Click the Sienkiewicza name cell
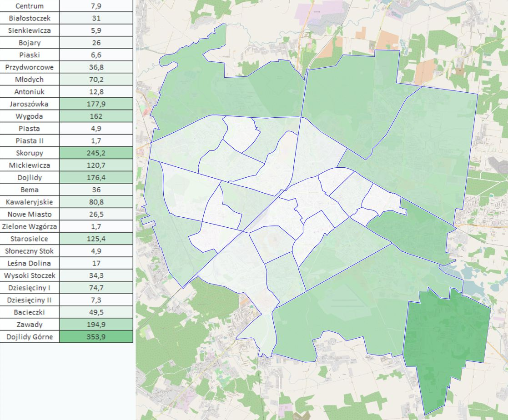 point(30,30)
